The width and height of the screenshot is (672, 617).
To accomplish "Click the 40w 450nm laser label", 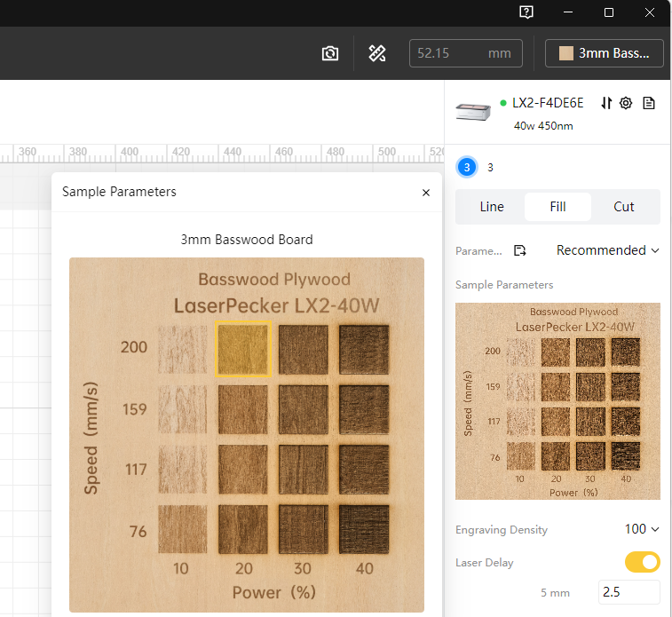I will click(543, 126).
